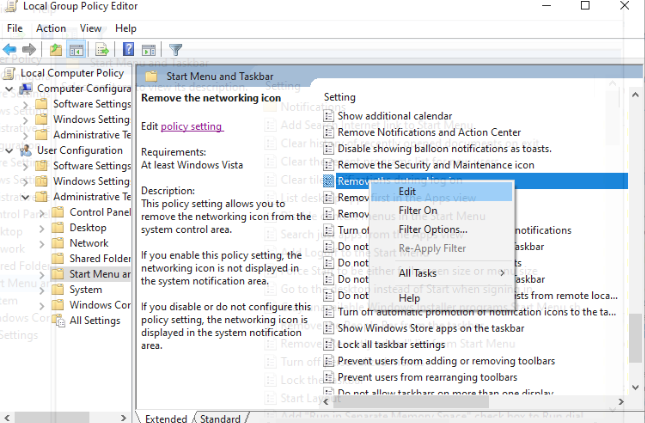The height and width of the screenshot is (423, 645).
Task: Click the Export List toolbar icon
Action: [102, 50]
